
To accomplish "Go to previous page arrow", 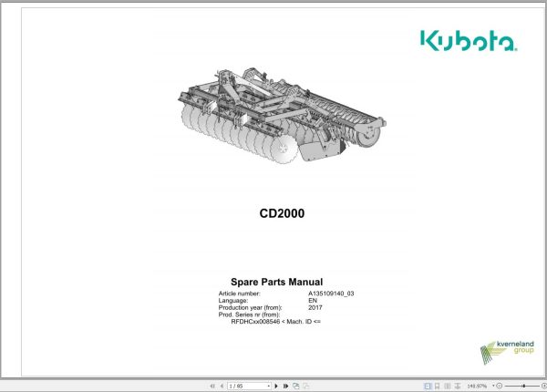I will point(222,386).
